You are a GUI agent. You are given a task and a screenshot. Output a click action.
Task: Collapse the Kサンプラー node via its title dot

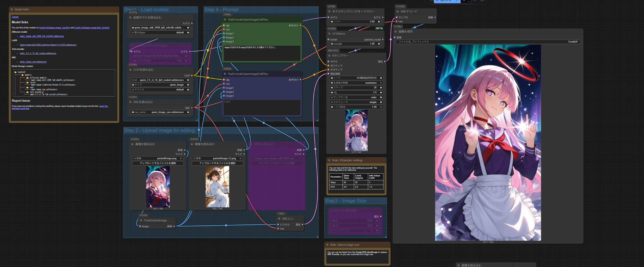(329, 56)
